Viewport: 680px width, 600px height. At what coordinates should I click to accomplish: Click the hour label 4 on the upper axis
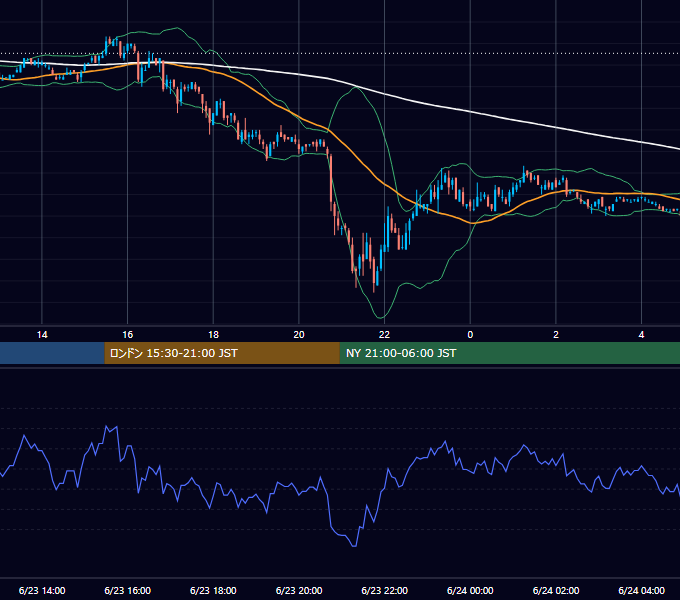(x=641, y=335)
